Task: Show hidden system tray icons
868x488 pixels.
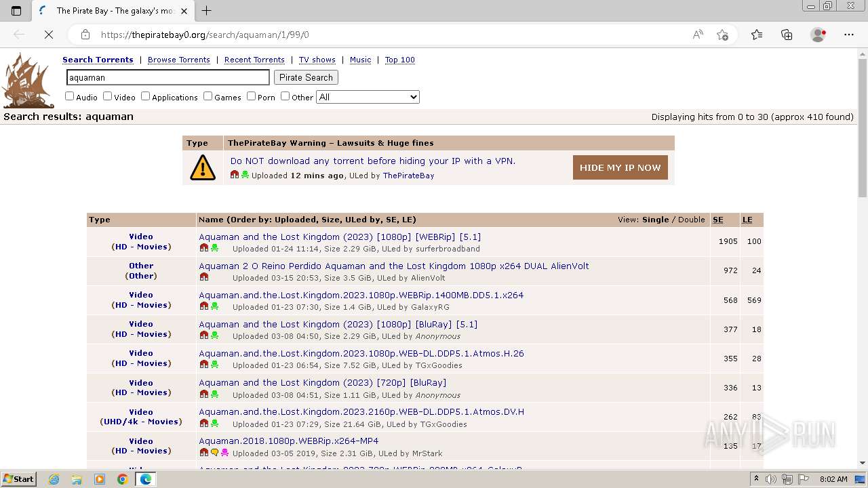Action: 756,479
